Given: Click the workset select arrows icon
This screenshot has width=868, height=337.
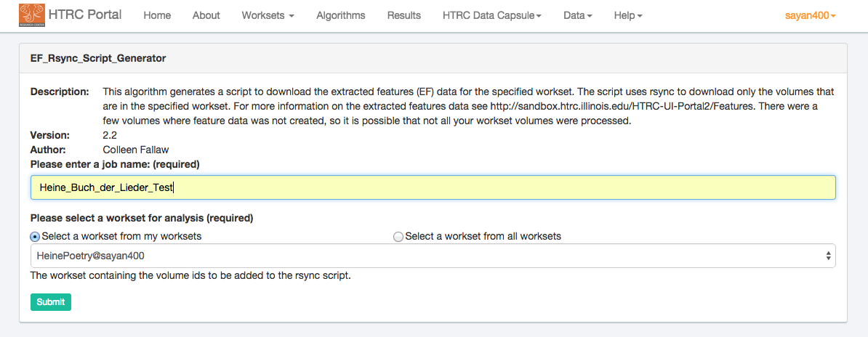Looking at the screenshot, I should (x=828, y=256).
